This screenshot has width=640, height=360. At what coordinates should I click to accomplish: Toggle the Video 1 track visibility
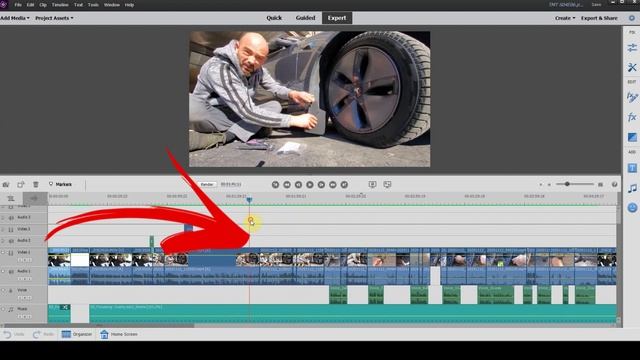pyautogui.click(x=11, y=253)
